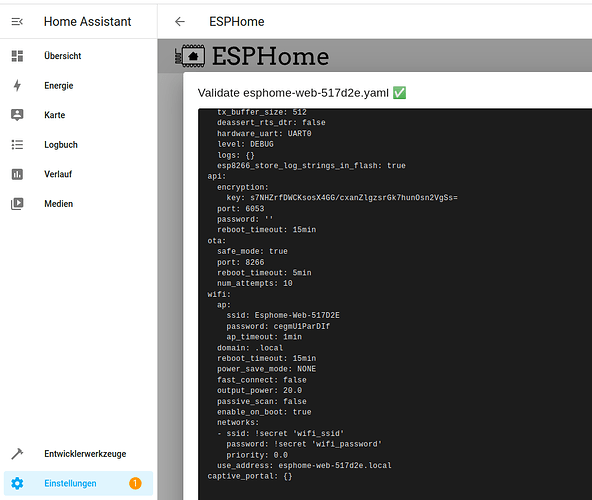This screenshot has width=592, height=500.
Task: Open the Übersicht menu item
Action: point(79,56)
